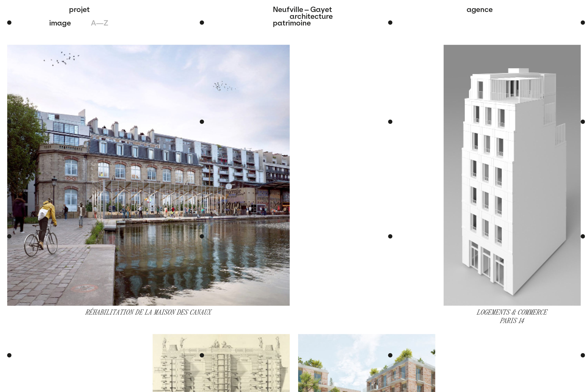
Task: Click the dot marker near the agence link
Action: tap(390, 23)
